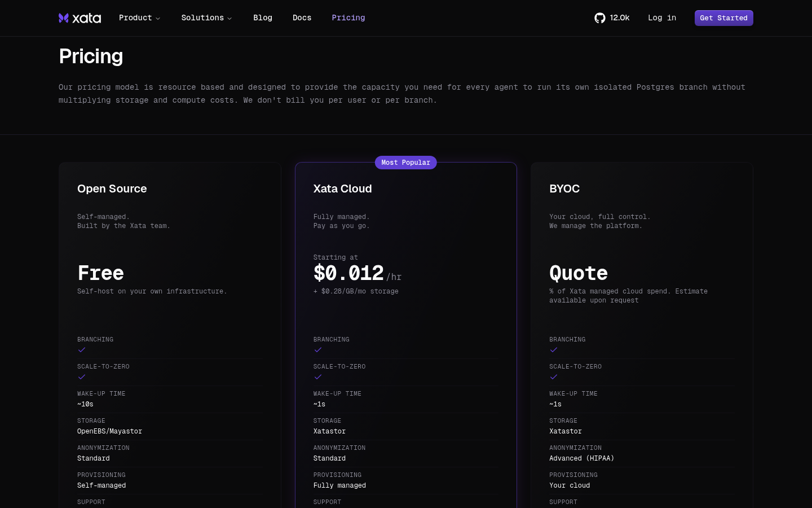Click Standard anonymization under Xata Cloud
The height and width of the screenshot is (508, 812).
click(x=329, y=458)
